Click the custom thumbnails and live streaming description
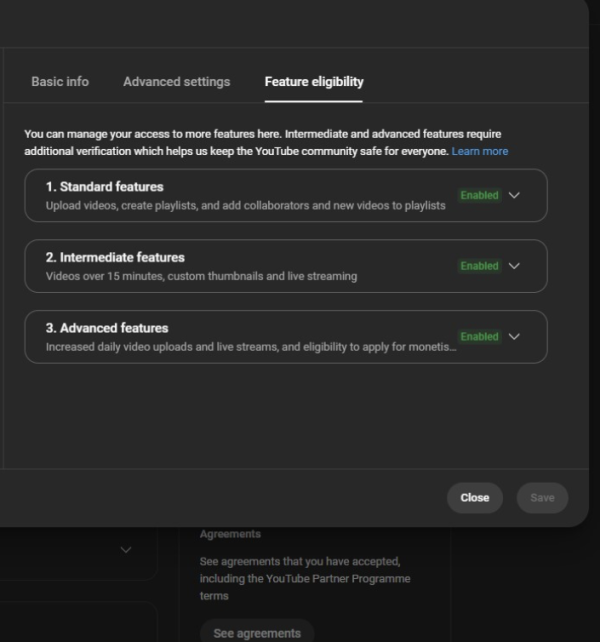Image resolution: width=600 pixels, height=642 pixels. pyautogui.click(x=201, y=276)
